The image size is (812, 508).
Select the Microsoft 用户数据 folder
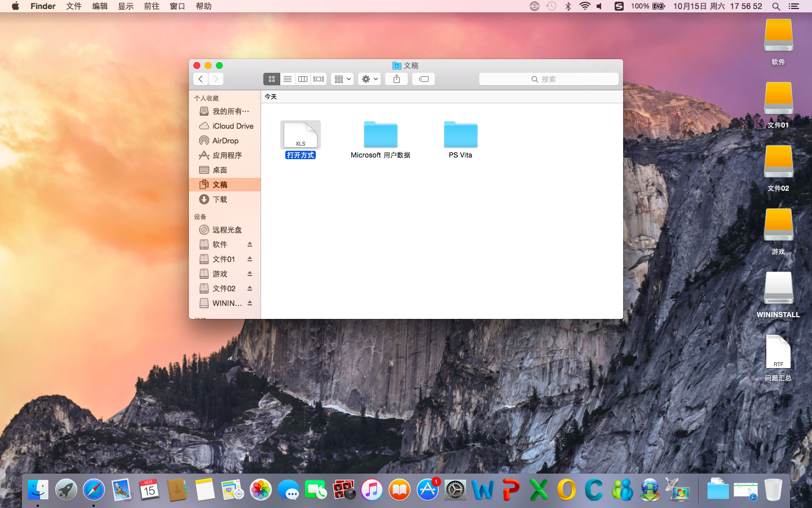pos(381,140)
